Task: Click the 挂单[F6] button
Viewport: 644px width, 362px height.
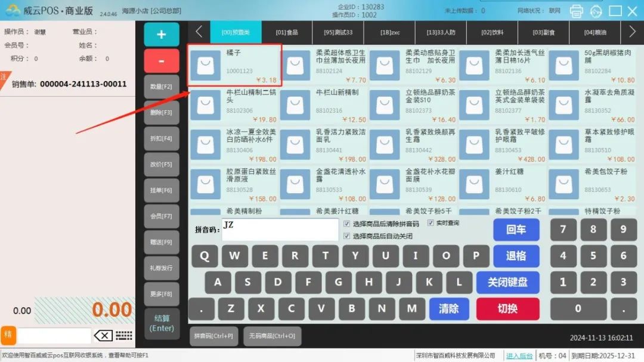Action: (162, 190)
